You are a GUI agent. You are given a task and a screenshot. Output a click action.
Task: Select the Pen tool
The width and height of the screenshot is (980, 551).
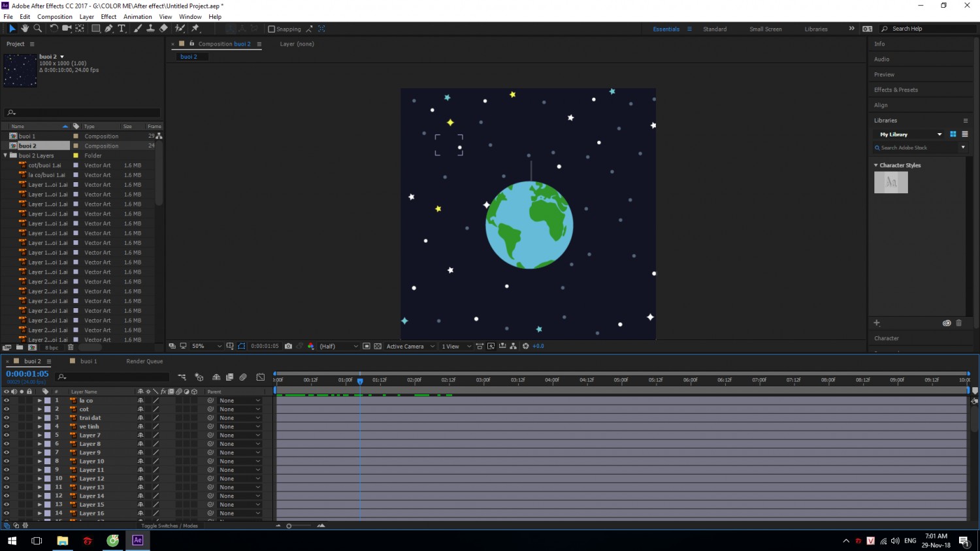coord(109,29)
